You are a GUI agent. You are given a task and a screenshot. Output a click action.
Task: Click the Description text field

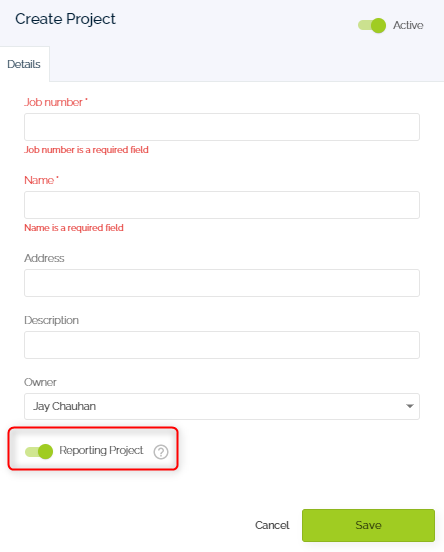pos(222,345)
